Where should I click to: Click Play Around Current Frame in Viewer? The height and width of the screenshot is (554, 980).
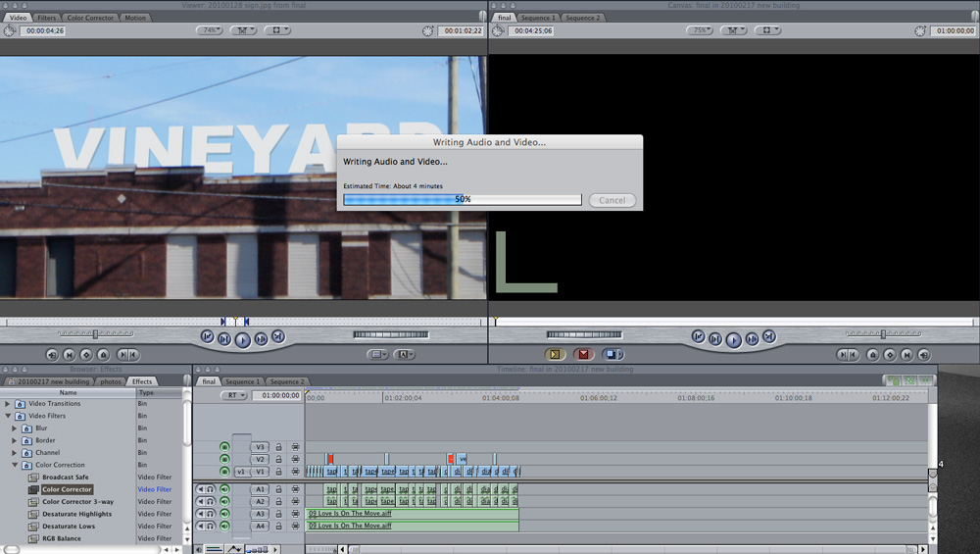tap(261, 339)
